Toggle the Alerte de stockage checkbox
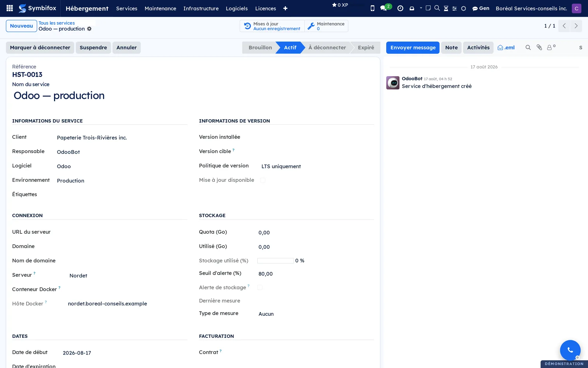 (260, 287)
